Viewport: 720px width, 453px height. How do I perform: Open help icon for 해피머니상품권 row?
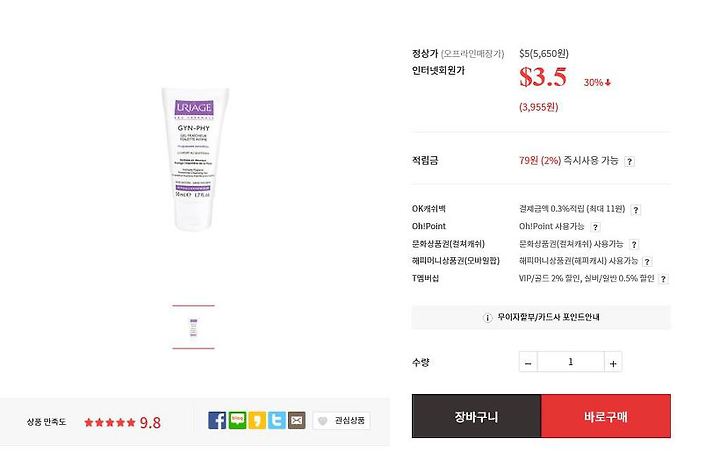(647, 262)
